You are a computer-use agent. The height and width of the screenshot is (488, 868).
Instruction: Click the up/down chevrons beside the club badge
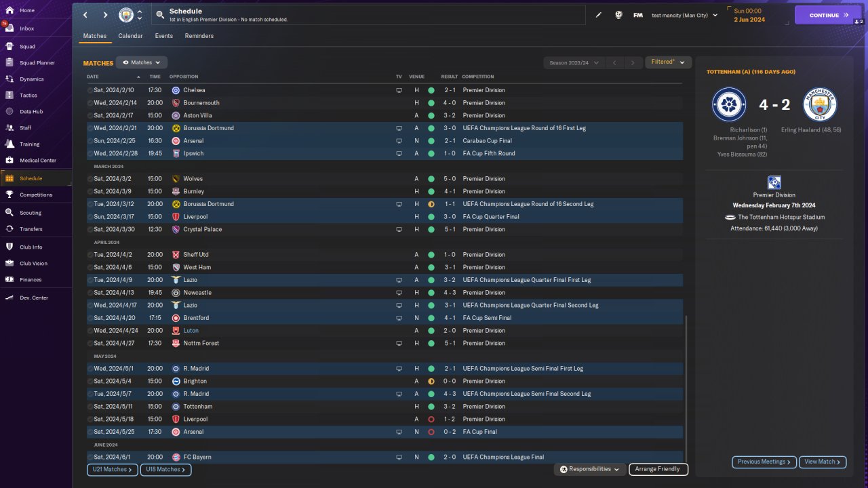140,15
